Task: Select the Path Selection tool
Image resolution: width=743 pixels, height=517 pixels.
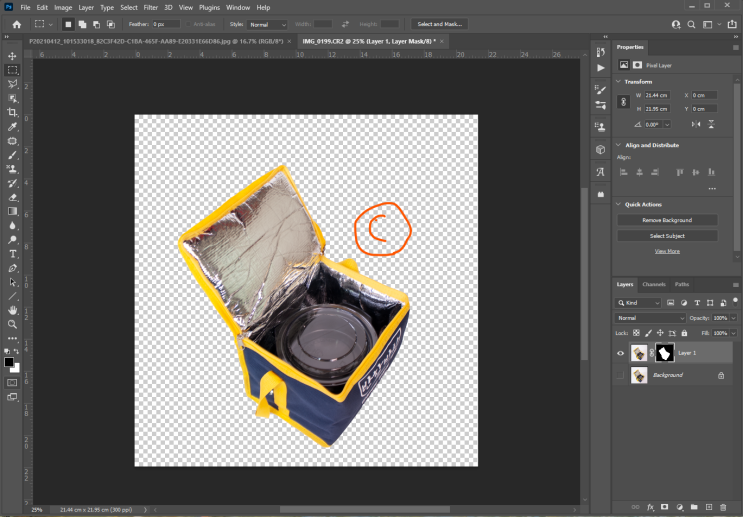Action: coord(12,282)
